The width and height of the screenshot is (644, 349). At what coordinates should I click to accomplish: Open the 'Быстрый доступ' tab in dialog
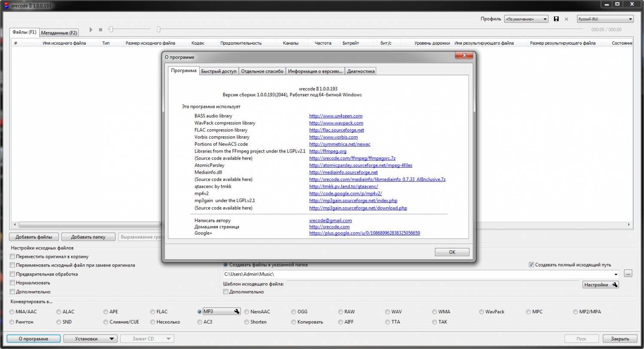[219, 71]
